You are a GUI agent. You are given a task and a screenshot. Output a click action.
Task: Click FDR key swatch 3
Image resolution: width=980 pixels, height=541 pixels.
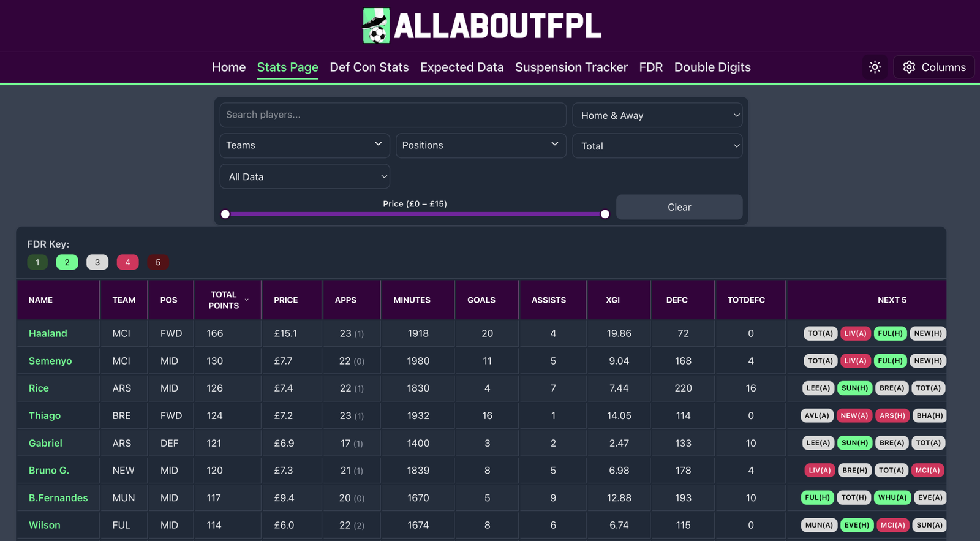click(x=97, y=262)
